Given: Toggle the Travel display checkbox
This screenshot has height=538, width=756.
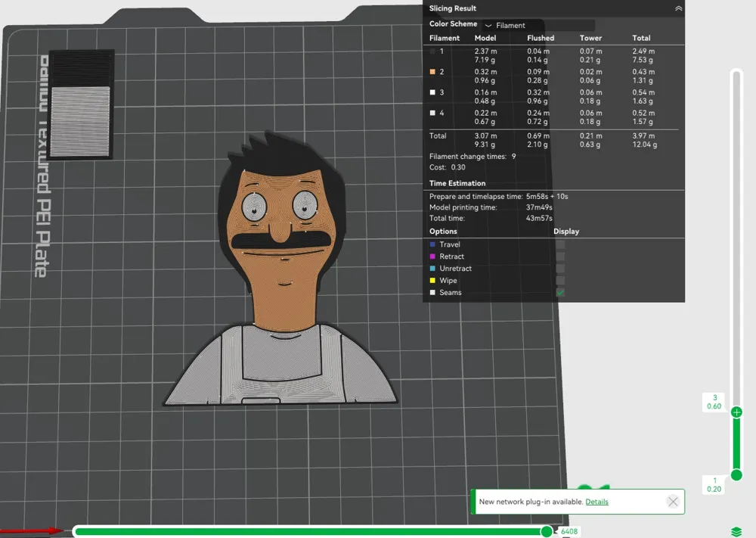Looking at the screenshot, I should [x=560, y=244].
